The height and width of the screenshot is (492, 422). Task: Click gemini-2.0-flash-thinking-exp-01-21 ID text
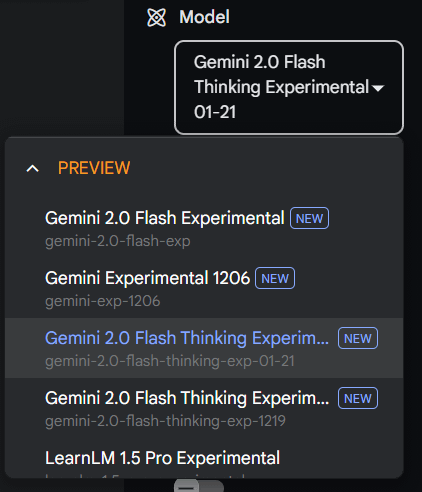click(x=170, y=361)
